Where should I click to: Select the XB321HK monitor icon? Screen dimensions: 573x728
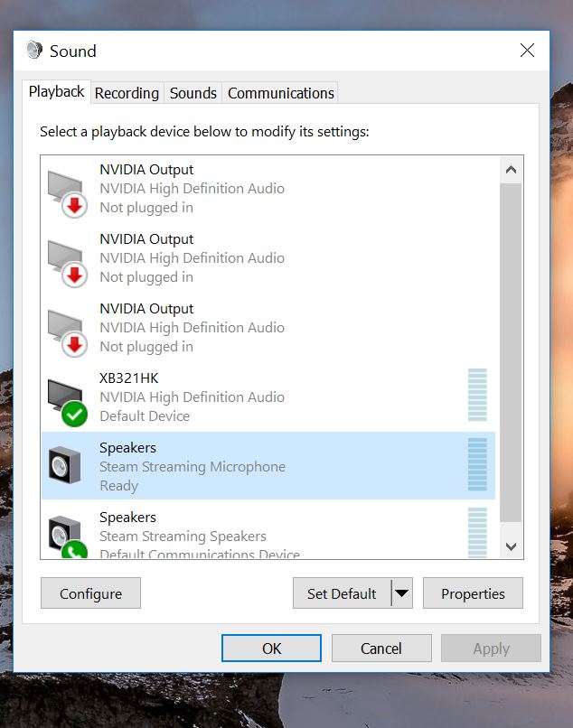click(x=67, y=398)
